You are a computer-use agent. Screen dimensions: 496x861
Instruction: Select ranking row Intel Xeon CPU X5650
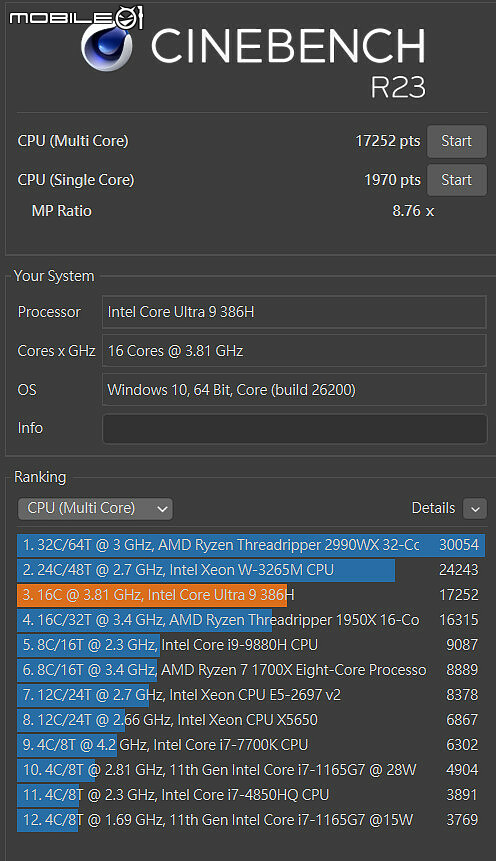pos(251,720)
